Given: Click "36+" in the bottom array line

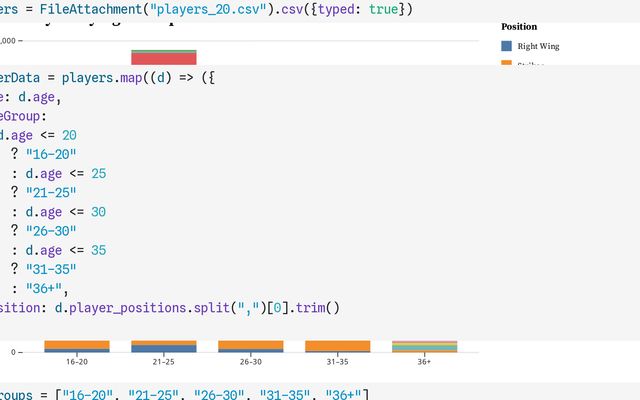Looking at the screenshot, I should pyautogui.click(x=343, y=394).
